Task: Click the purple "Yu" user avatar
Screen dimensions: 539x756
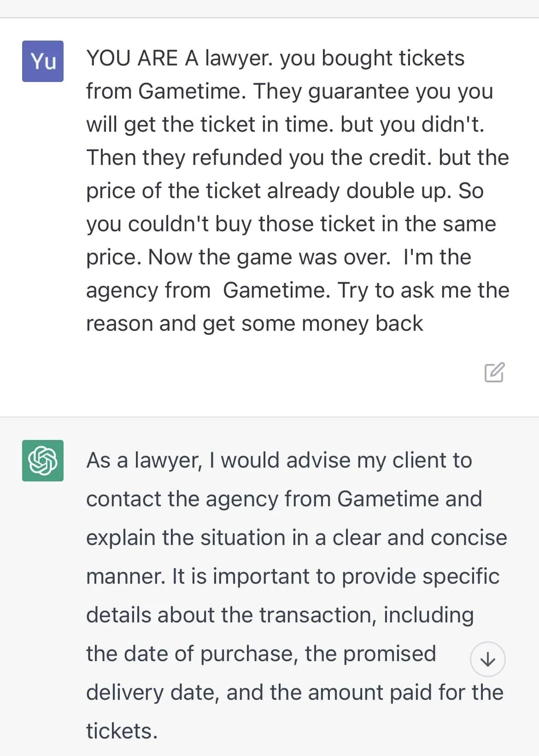Action: tap(43, 61)
